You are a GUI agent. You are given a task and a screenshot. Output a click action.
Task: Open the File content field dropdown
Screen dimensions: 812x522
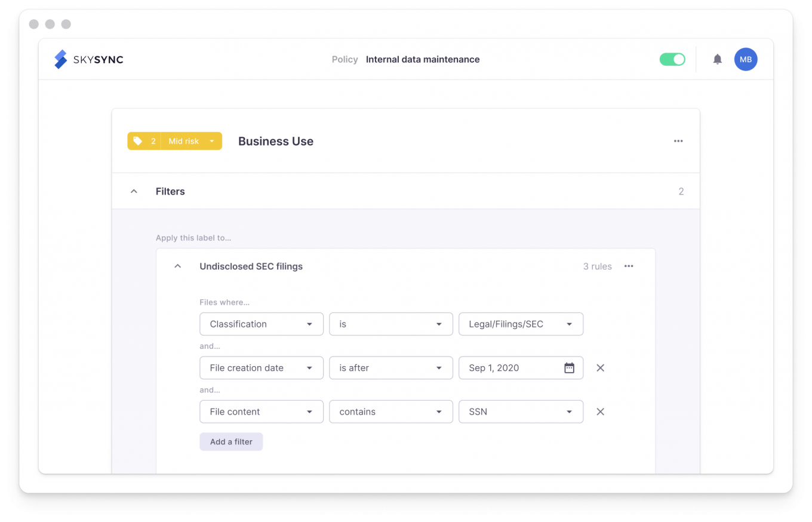click(x=262, y=412)
